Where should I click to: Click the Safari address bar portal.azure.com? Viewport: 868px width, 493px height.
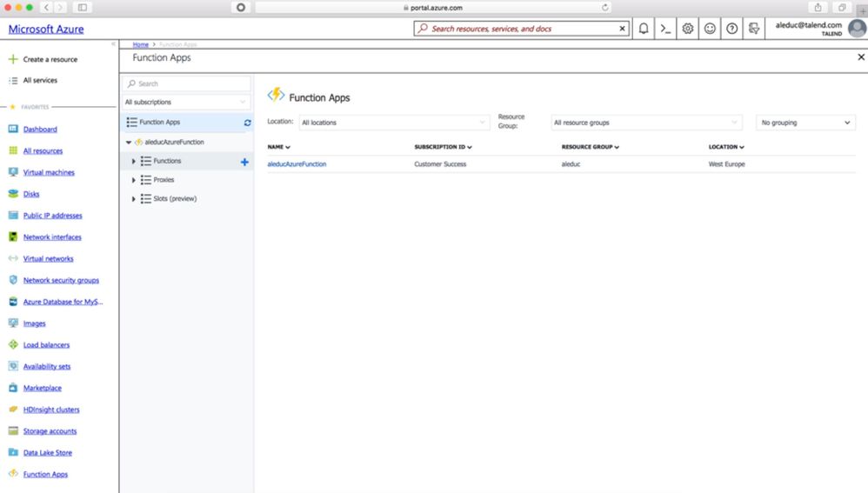tap(431, 7)
